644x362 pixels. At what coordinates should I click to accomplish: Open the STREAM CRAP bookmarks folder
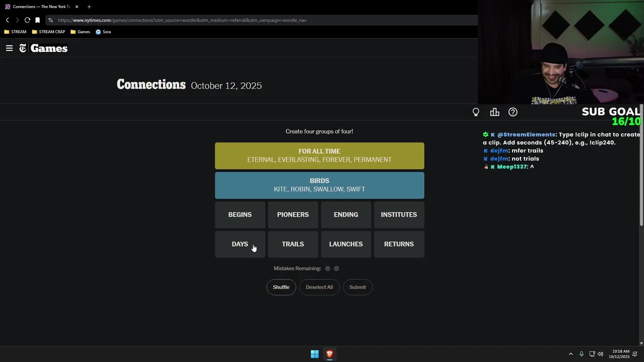(x=48, y=32)
